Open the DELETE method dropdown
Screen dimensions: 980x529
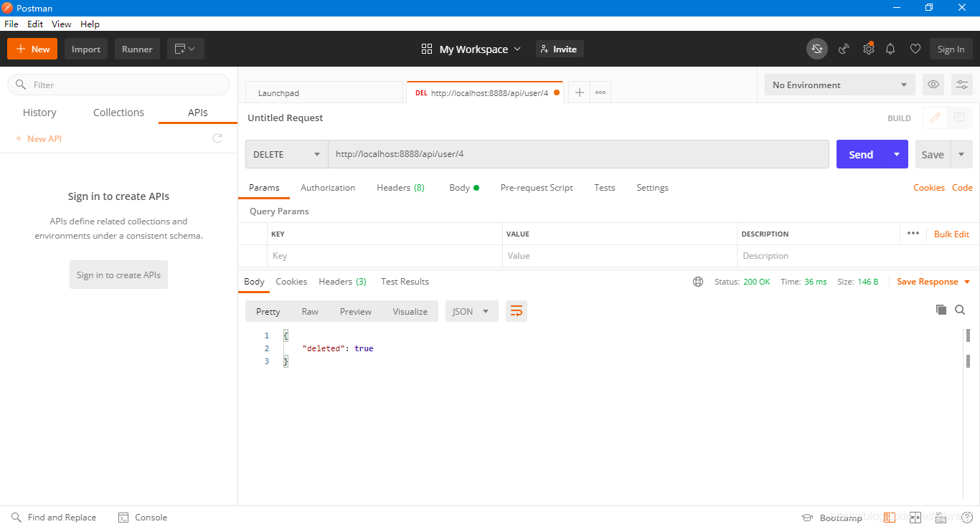[287, 154]
